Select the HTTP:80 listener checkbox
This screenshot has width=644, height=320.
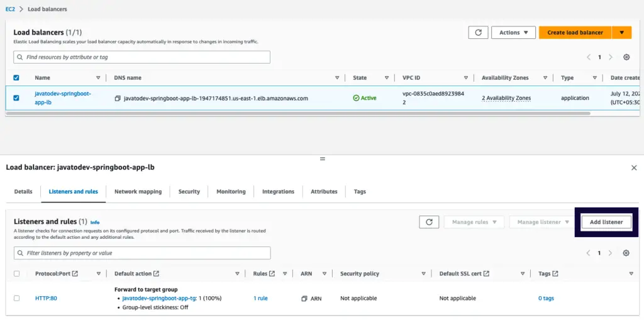click(16, 298)
